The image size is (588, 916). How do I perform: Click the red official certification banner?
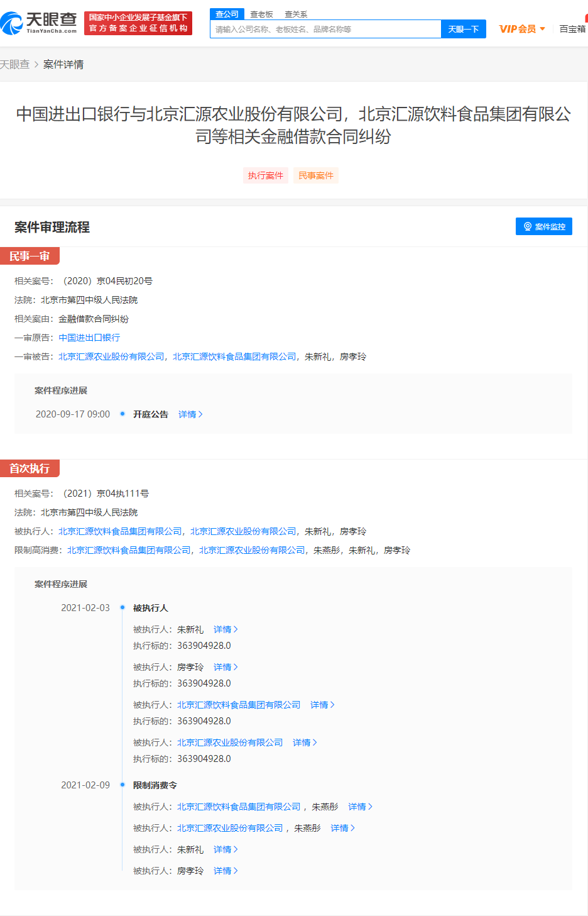pyautogui.click(x=138, y=23)
